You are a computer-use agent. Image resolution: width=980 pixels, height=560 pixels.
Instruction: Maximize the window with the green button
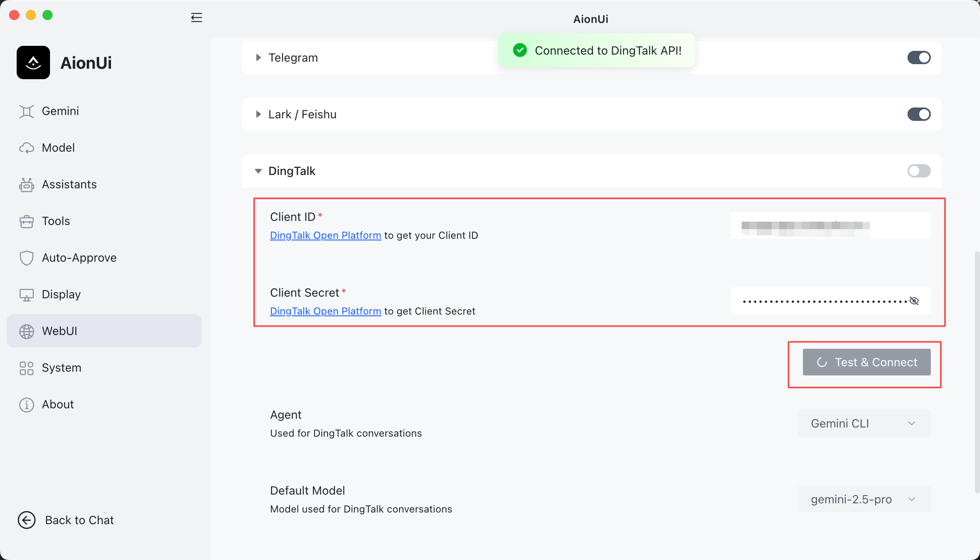[47, 15]
